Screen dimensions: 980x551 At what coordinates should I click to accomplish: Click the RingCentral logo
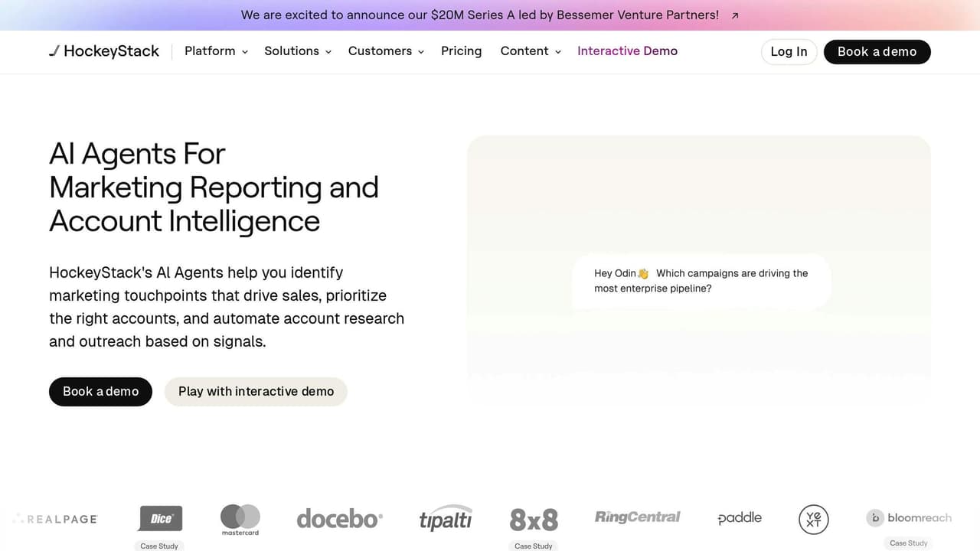click(637, 517)
